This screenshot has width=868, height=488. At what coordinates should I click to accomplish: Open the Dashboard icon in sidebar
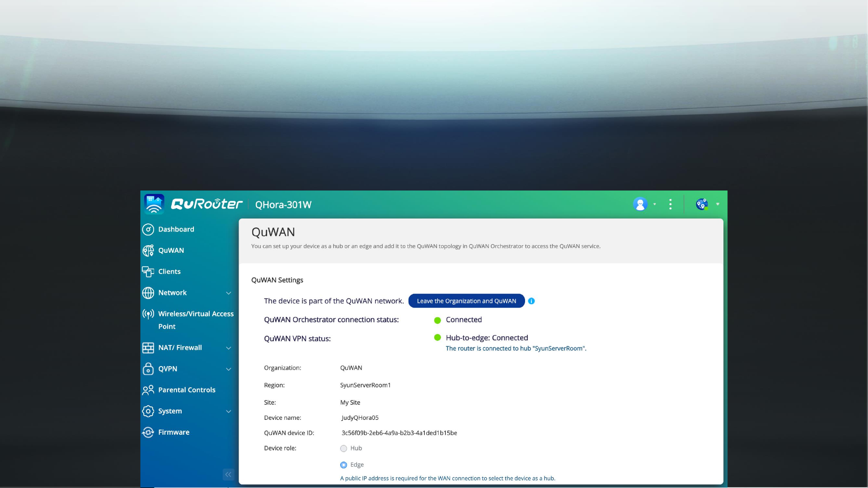pyautogui.click(x=148, y=229)
